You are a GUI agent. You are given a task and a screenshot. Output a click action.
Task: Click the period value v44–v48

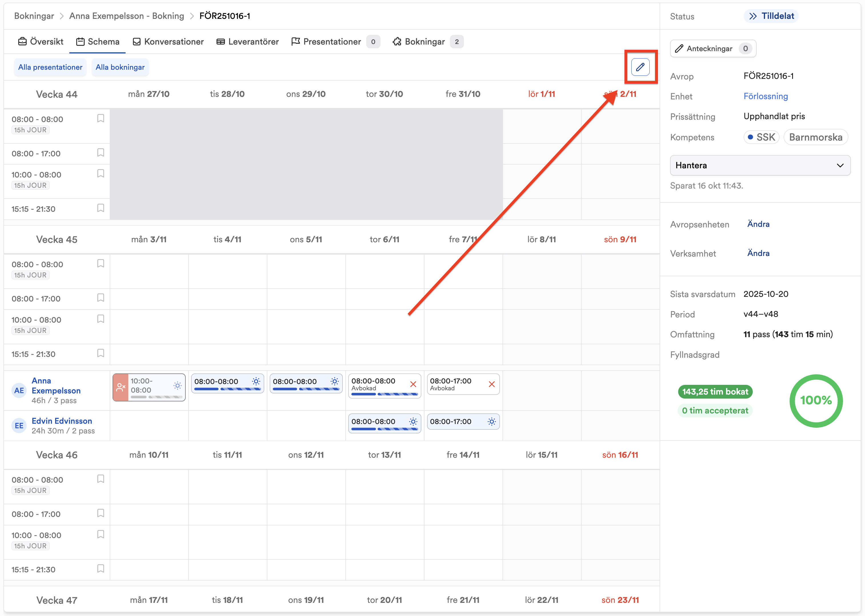point(761,314)
